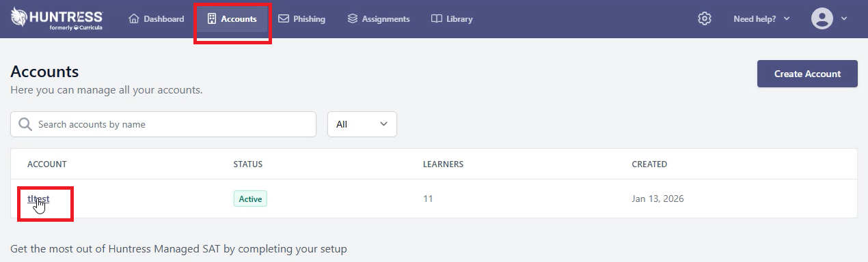
Task: Open the tltest account link
Action: [38, 199]
